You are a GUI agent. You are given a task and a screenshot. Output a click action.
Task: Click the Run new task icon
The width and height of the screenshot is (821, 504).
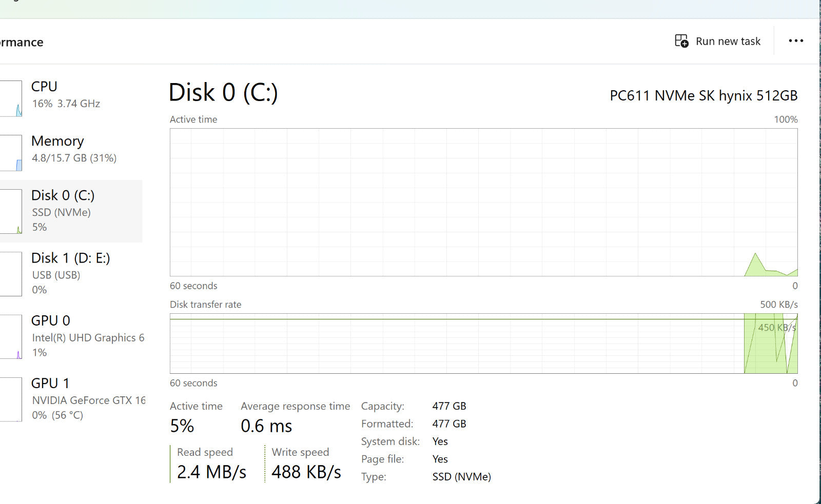(x=681, y=41)
